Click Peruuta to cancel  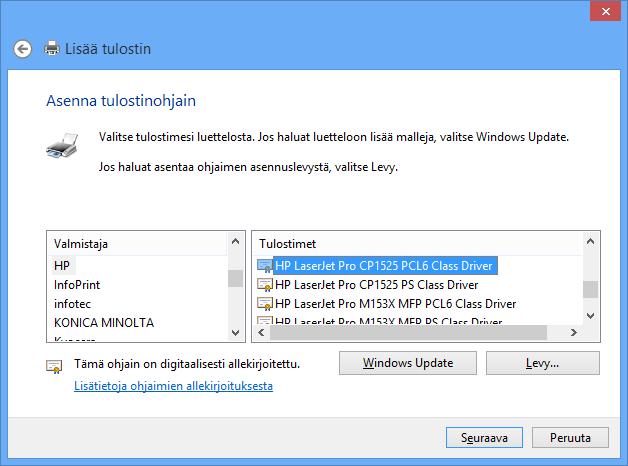pyautogui.click(x=570, y=438)
